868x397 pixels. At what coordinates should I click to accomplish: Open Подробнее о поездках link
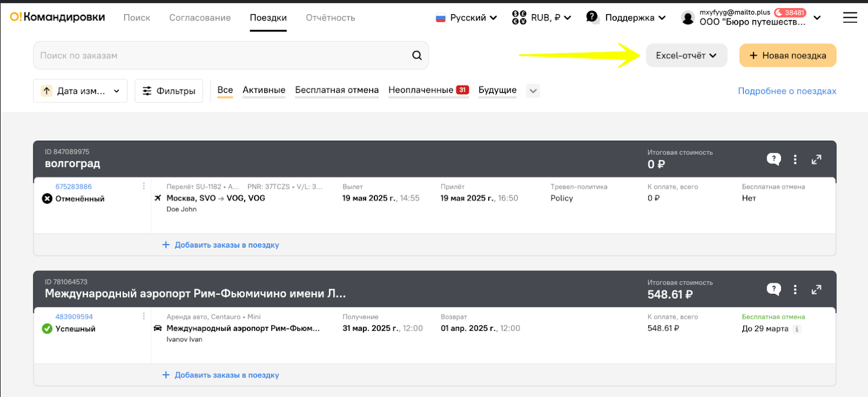(787, 91)
